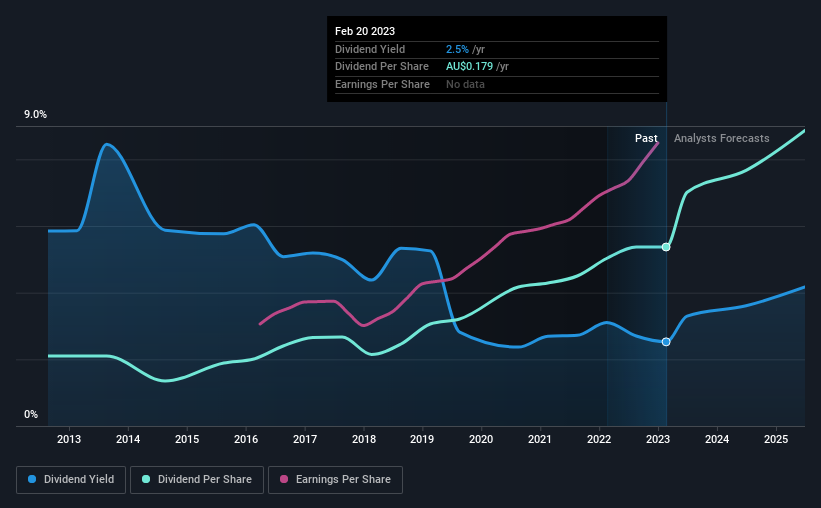Select the blue Dividend Yield marker at Feb 2023
The width and height of the screenshot is (821, 508).
pyautogui.click(x=666, y=342)
